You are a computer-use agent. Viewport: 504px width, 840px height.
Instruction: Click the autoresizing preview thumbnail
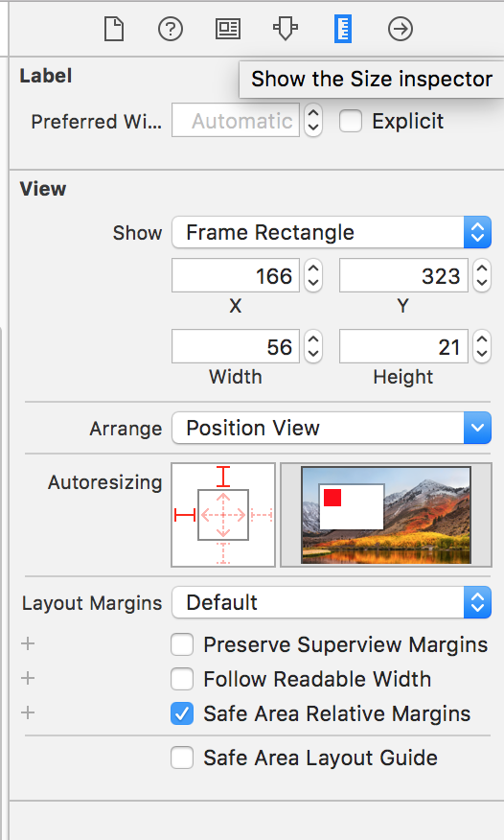[386, 515]
